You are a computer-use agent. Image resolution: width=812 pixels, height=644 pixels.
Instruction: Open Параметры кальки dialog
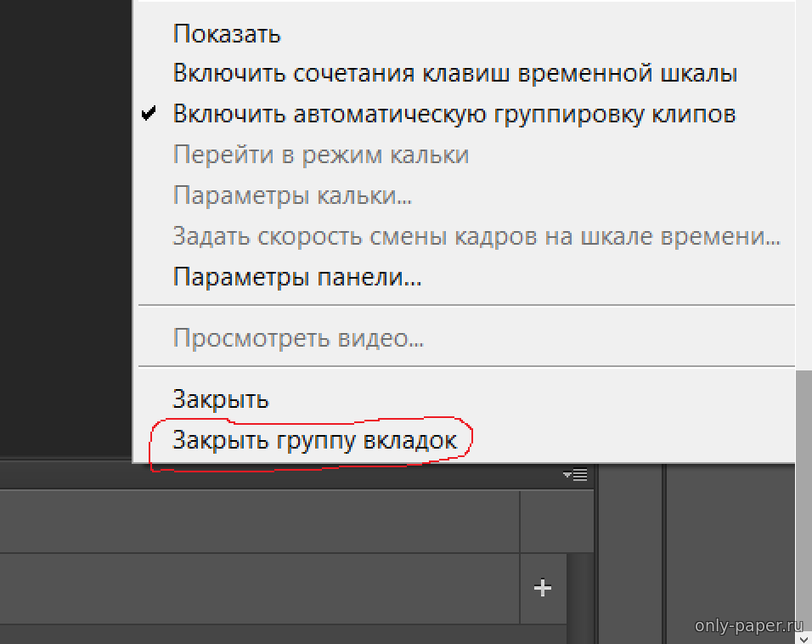pos(292,195)
